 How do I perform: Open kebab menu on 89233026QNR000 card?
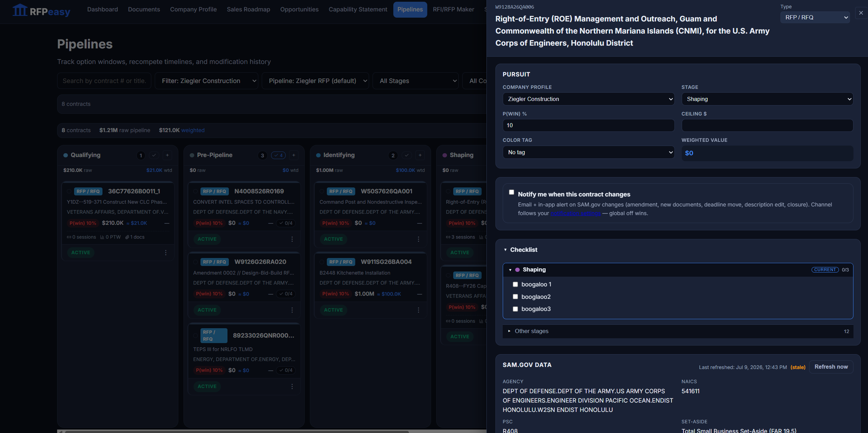click(x=292, y=387)
